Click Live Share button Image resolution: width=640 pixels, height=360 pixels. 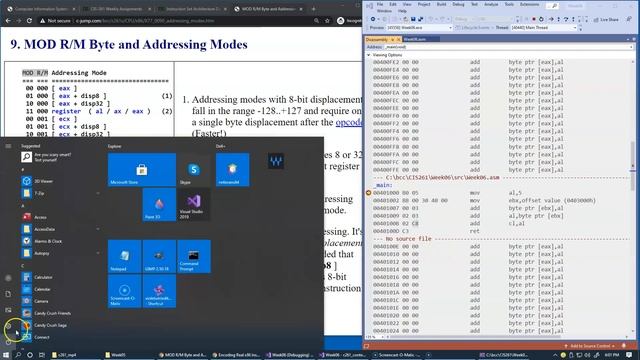pos(606,20)
